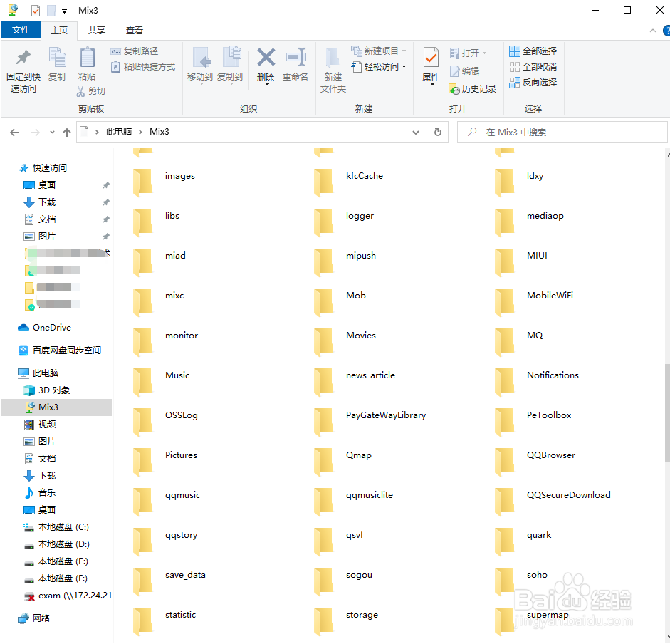Click Paste shortcut (粘贴快捷方式)
The height and width of the screenshot is (644, 670).
[x=142, y=67]
